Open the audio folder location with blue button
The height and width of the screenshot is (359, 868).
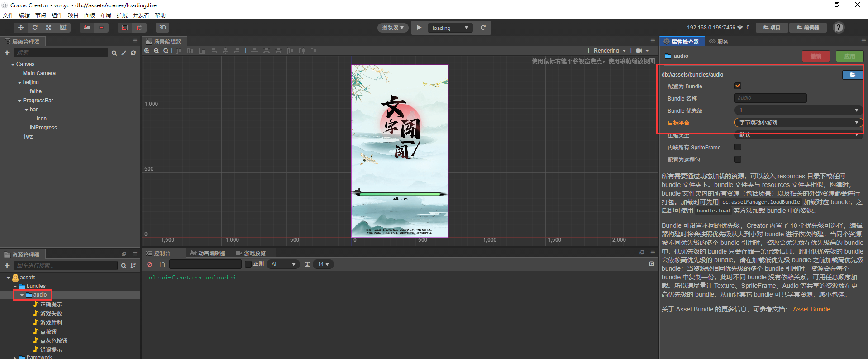tap(853, 75)
